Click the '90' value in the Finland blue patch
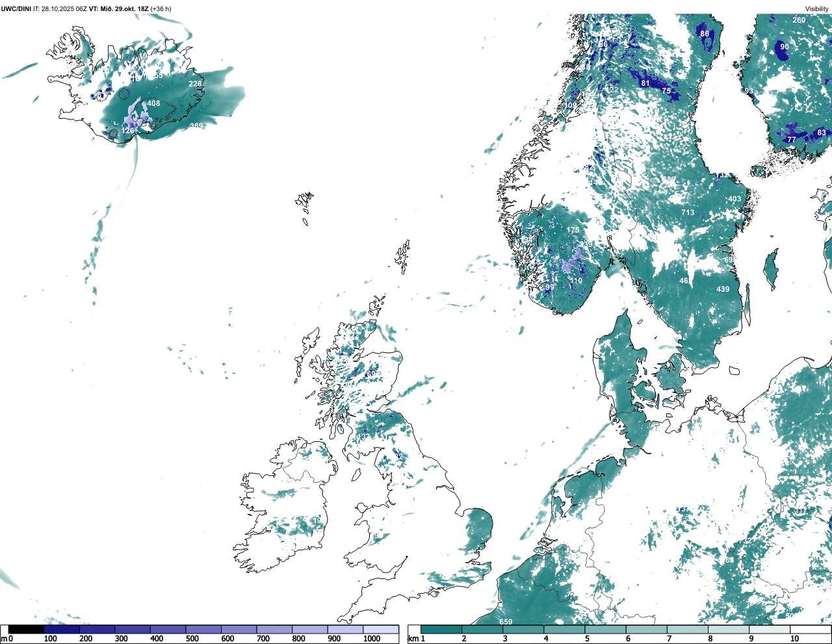The height and width of the screenshot is (644, 832). coord(785,47)
